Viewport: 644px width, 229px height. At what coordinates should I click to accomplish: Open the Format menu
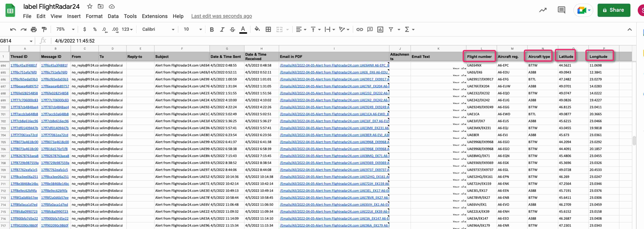tap(94, 16)
